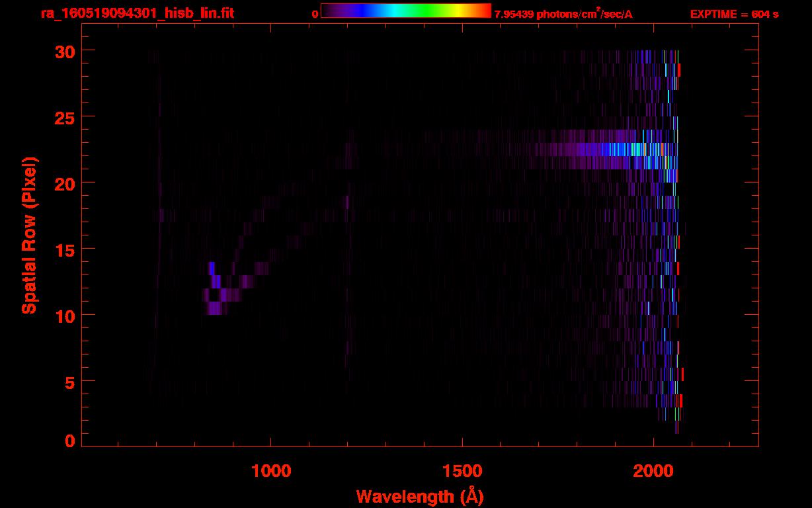This screenshot has height=508, width=812.
Task: Click the filename ra_160519094301_hisb_lin.fit
Action: pyautogui.click(x=136, y=13)
